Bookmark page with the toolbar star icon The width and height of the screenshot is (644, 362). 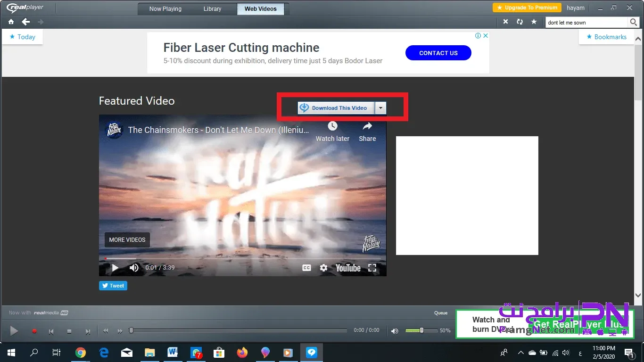(534, 22)
